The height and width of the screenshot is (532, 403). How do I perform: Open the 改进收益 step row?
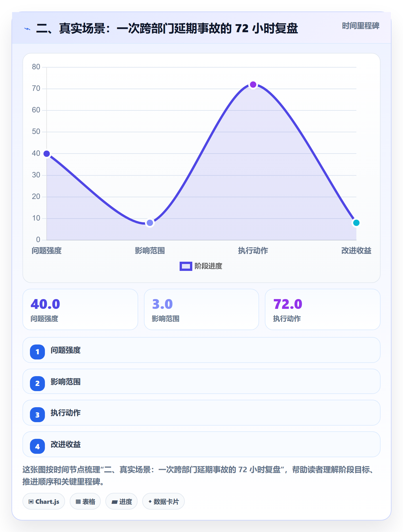click(201, 444)
